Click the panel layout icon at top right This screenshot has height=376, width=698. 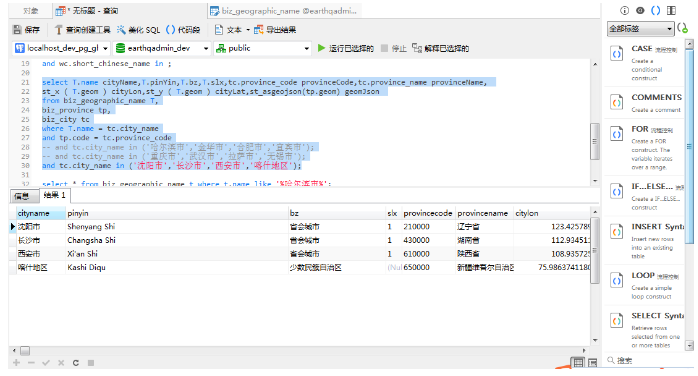coord(671,11)
